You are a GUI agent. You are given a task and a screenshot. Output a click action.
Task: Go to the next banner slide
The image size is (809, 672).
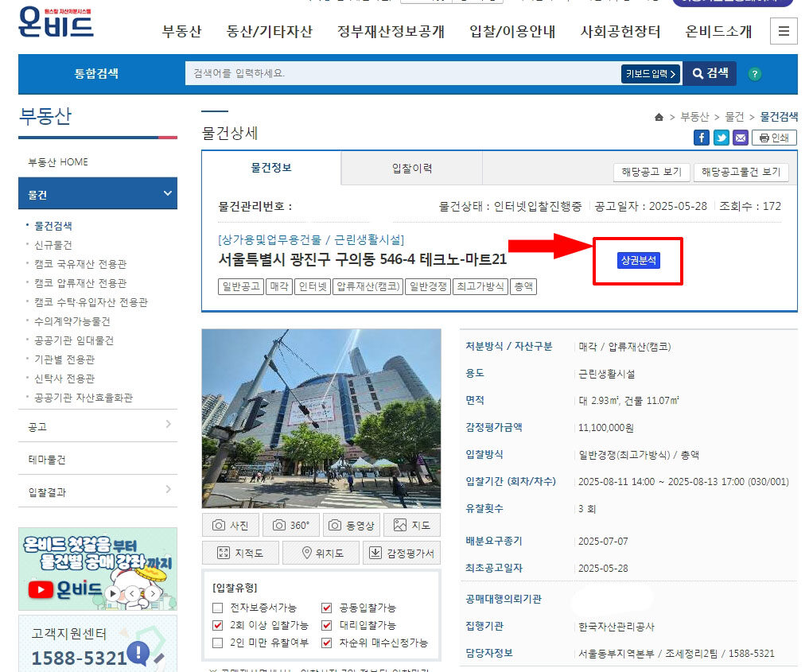point(152,593)
